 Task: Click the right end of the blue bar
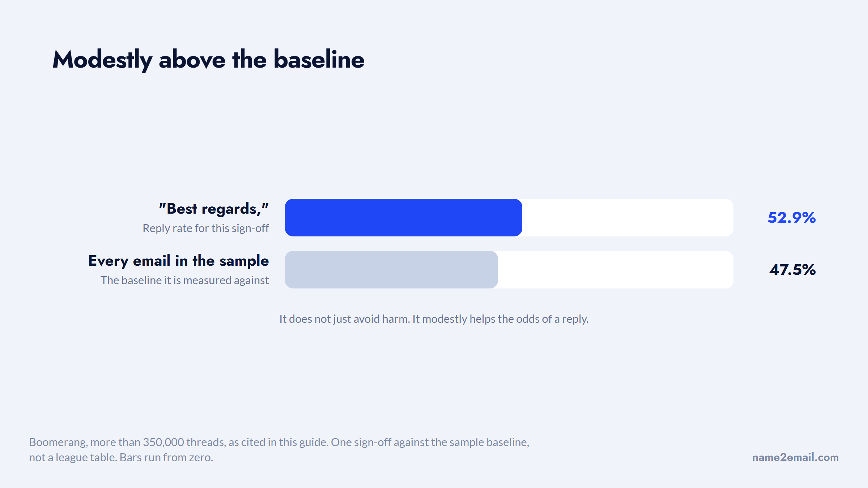tap(519, 218)
